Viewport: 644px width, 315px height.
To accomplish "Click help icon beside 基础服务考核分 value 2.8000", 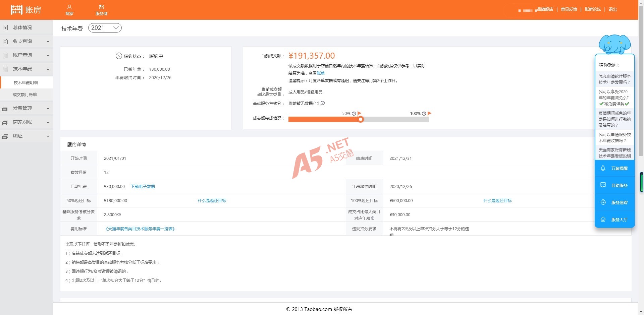I will click(x=119, y=214).
